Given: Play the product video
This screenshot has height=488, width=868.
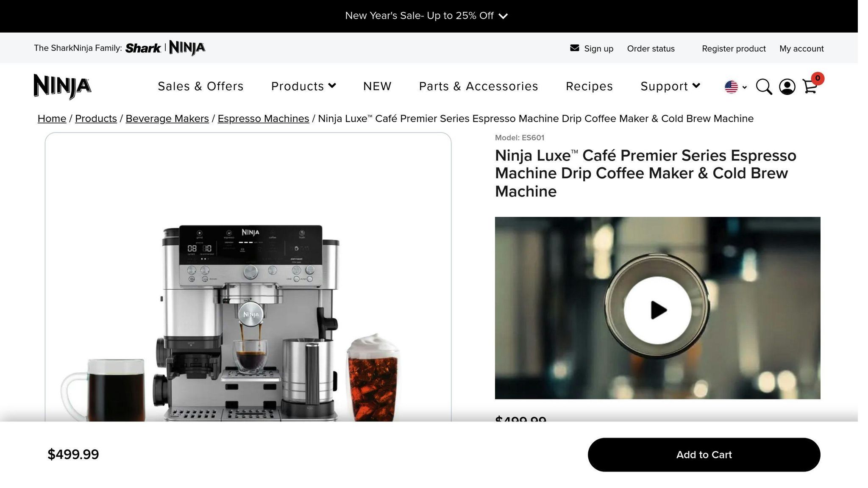Looking at the screenshot, I should click(x=657, y=310).
